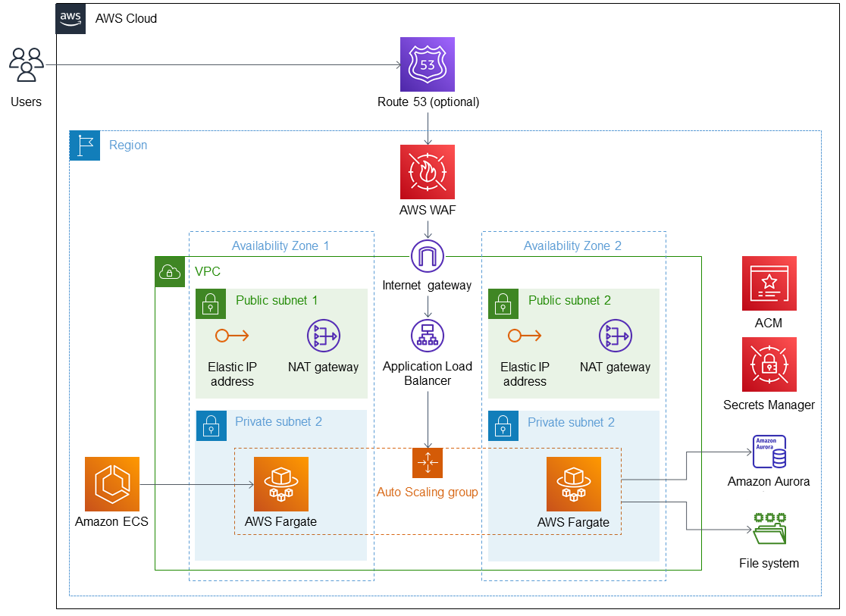
Task: Click the "Application Load Balancer" label
Action: click(x=428, y=374)
